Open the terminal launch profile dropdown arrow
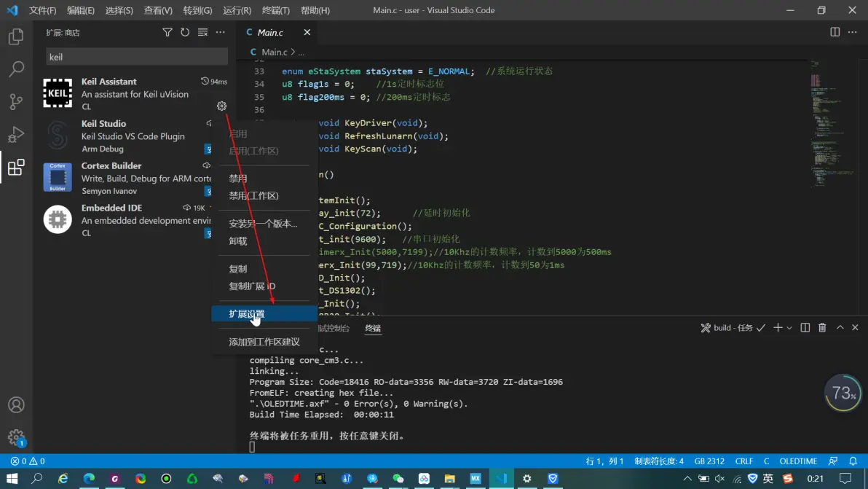This screenshot has width=868, height=489. (x=789, y=328)
